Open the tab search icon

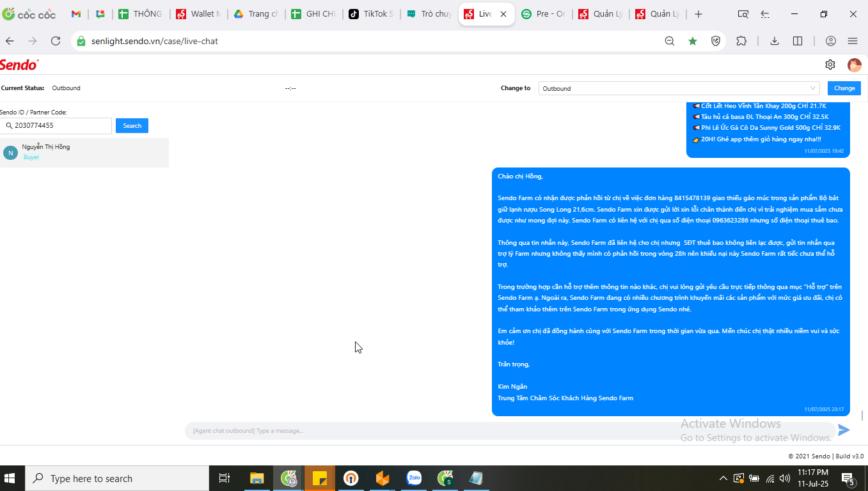tap(743, 14)
